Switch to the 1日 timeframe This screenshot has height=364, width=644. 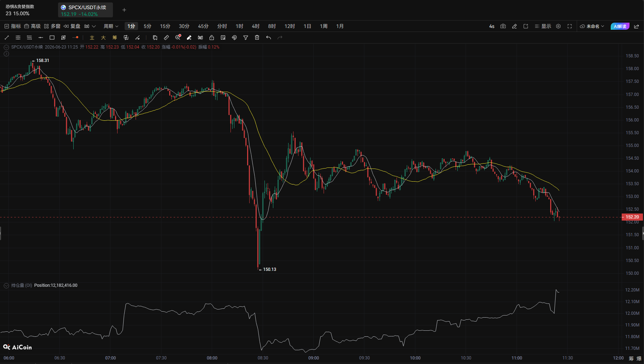pyautogui.click(x=307, y=26)
